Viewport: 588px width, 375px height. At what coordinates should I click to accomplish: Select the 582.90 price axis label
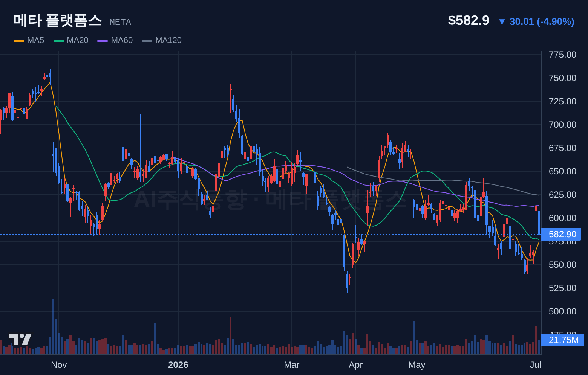tap(561, 234)
